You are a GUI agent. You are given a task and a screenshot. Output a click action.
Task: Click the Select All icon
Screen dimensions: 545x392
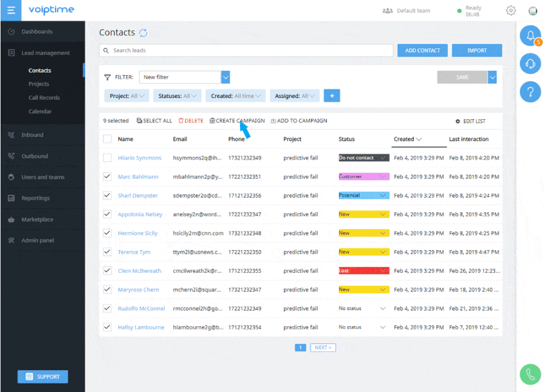139,120
